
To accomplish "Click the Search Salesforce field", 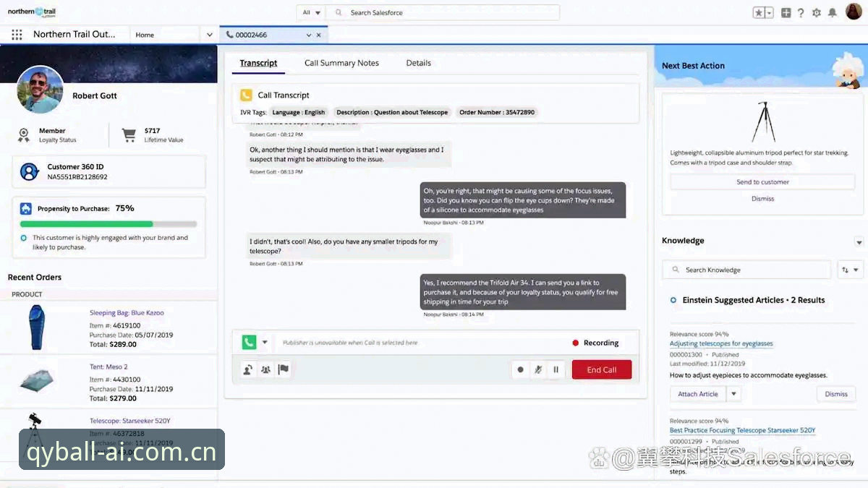I will [443, 12].
